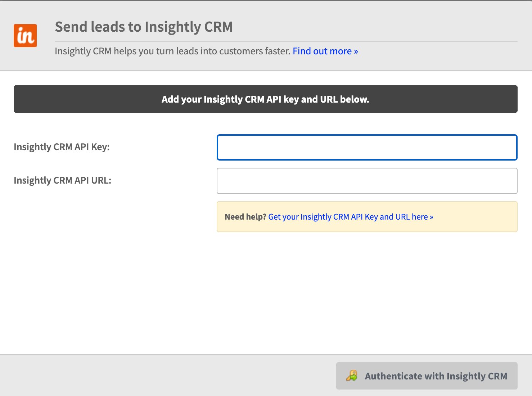Click the Insightly CRM helps you description text
Image resolution: width=532 pixels, height=396 pixels.
point(172,51)
